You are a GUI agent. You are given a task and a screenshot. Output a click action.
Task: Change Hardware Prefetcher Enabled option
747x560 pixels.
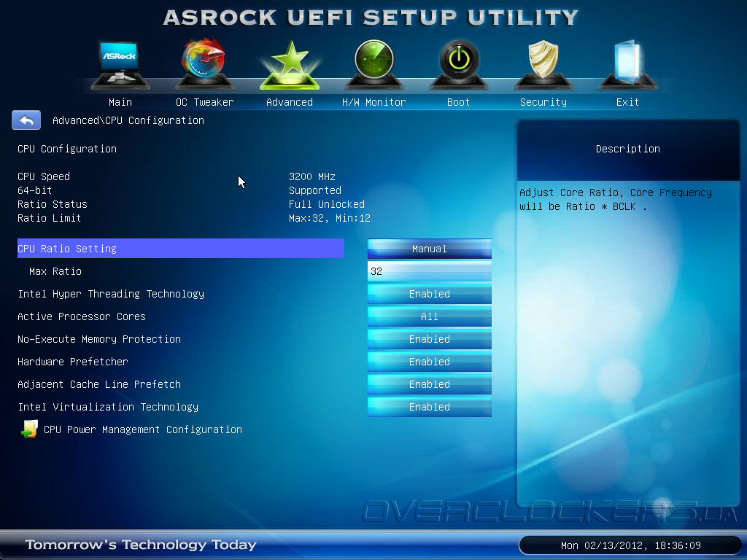[429, 362]
